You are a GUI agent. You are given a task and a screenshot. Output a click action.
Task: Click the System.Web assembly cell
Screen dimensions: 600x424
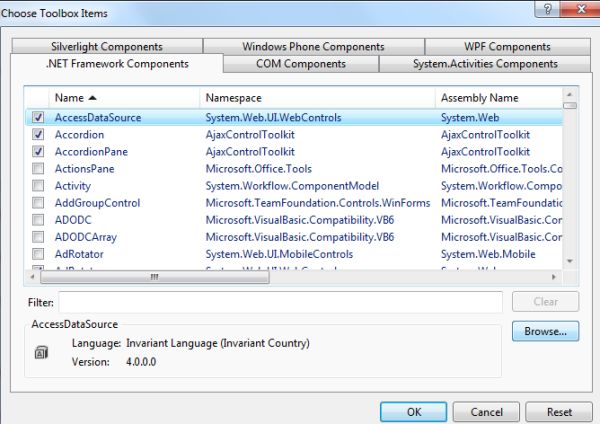[x=470, y=117]
